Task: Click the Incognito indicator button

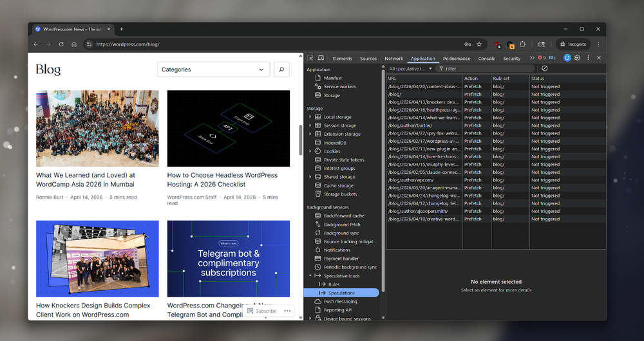Action: pos(573,44)
